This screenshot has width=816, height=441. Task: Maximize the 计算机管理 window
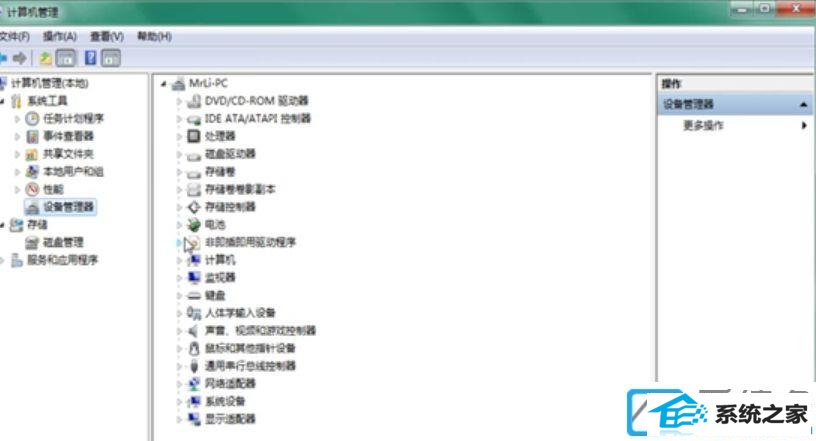765,8
